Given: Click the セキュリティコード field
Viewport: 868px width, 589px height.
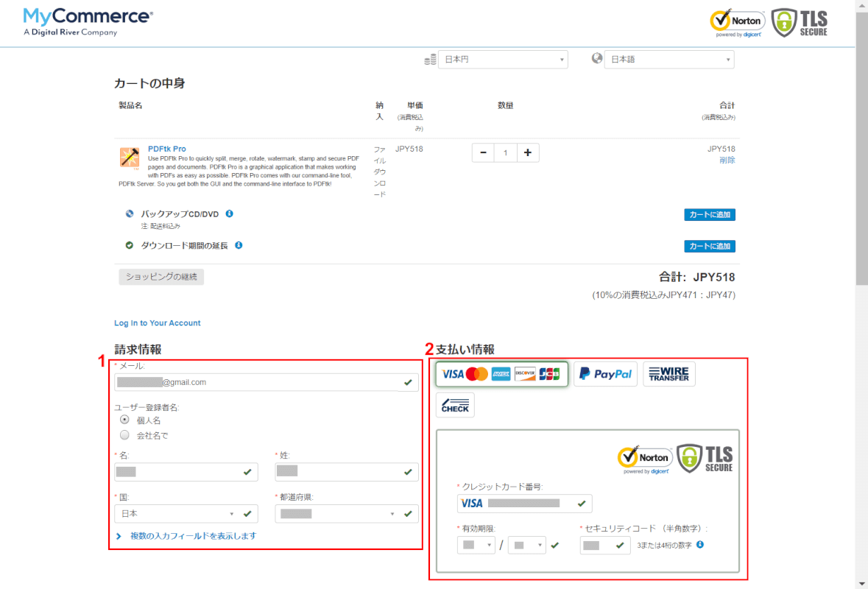Looking at the screenshot, I should point(605,546).
